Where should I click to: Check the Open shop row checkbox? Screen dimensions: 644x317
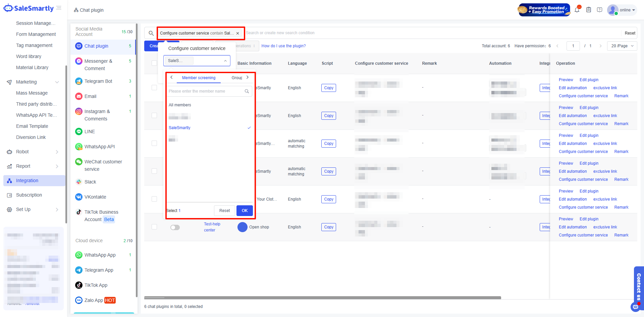click(x=154, y=227)
